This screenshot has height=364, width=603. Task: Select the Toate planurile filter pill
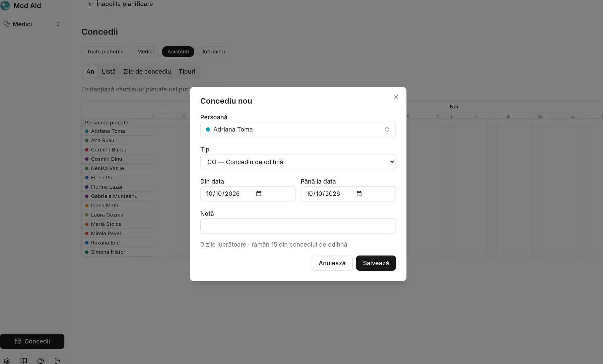[x=105, y=52]
